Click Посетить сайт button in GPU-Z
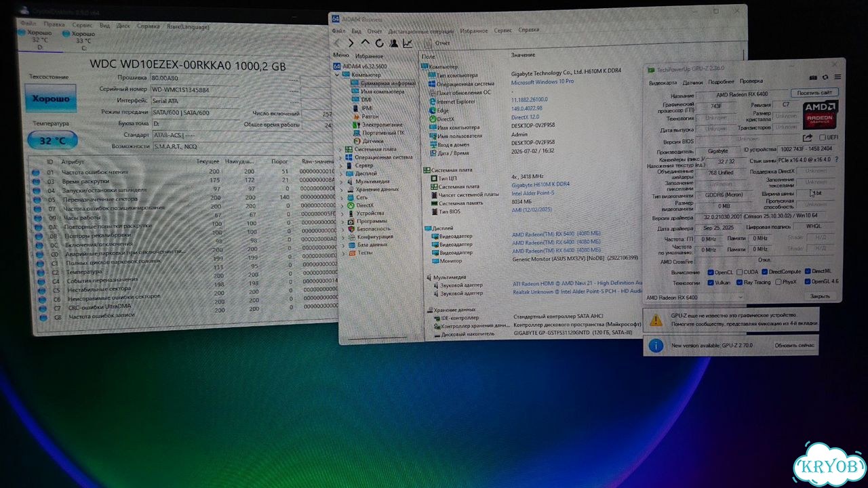Image resolution: width=868 pixels, height=488 pixels. [x=814, y=93]
